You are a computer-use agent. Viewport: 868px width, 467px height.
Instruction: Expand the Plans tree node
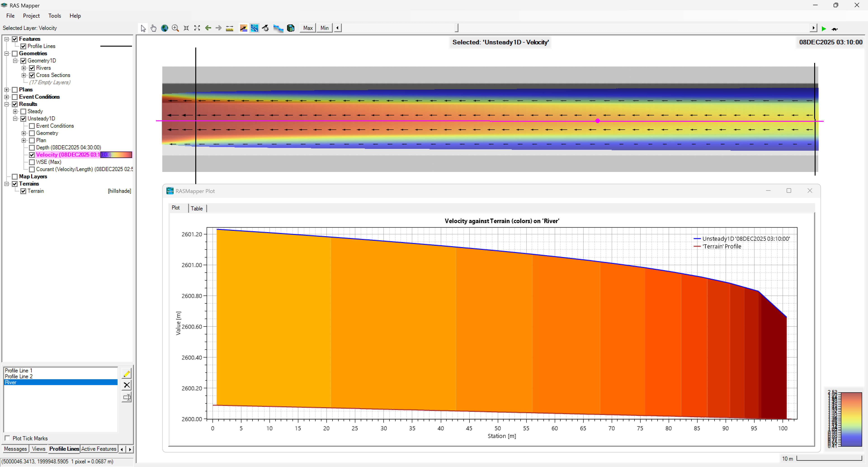(6, 90)
